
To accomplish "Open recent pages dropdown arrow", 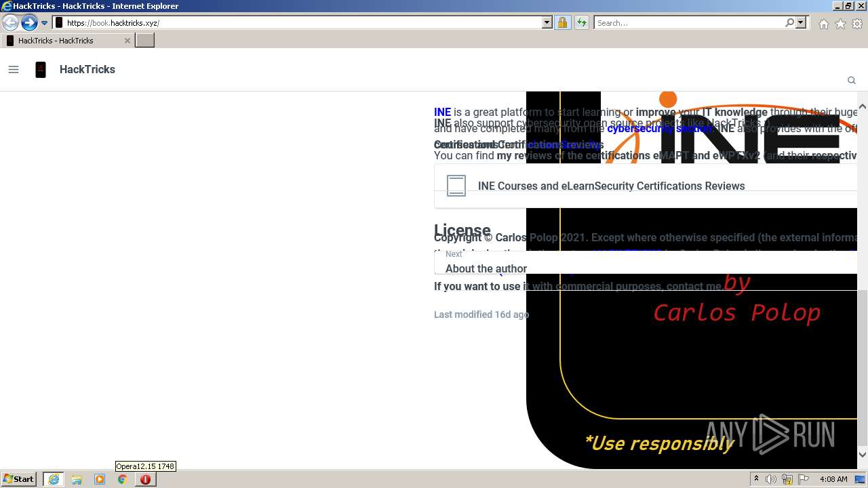I will point(45,23).
